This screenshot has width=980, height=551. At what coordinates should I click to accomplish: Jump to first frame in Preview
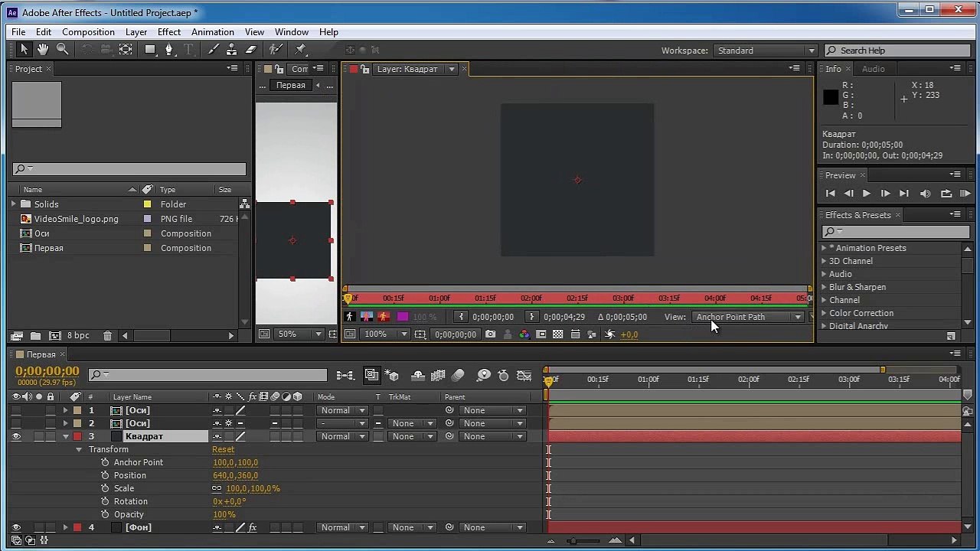[x=830, y=194]
